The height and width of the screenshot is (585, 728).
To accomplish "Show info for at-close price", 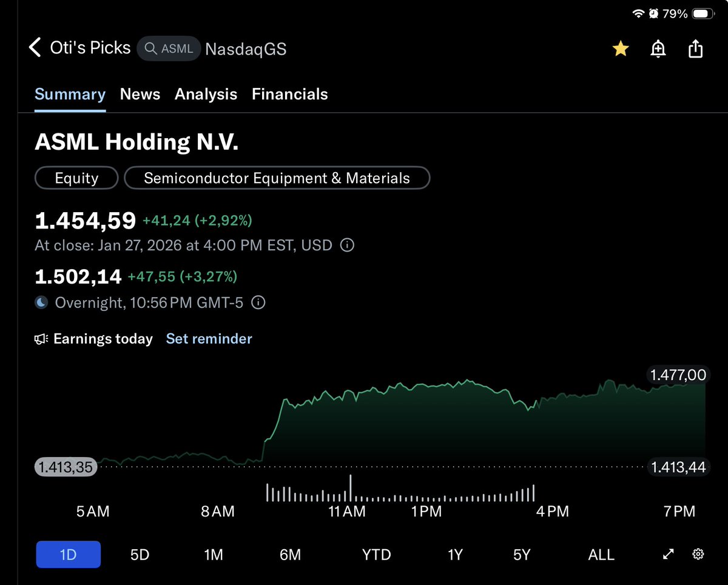I will coord(347,246).
